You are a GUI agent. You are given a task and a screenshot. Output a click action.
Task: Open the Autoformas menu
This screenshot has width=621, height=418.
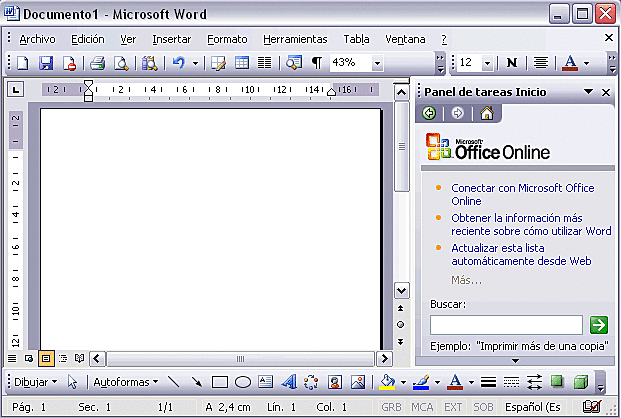(x=126, y=382)
